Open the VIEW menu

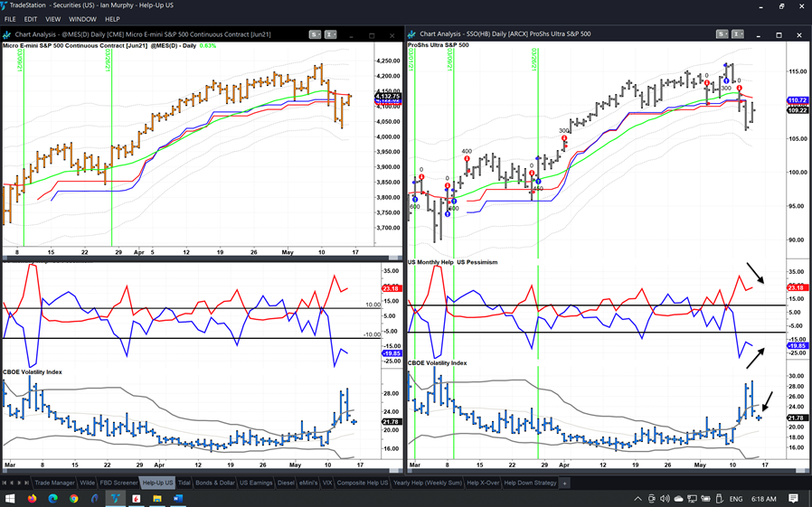[x=52, y=19]
